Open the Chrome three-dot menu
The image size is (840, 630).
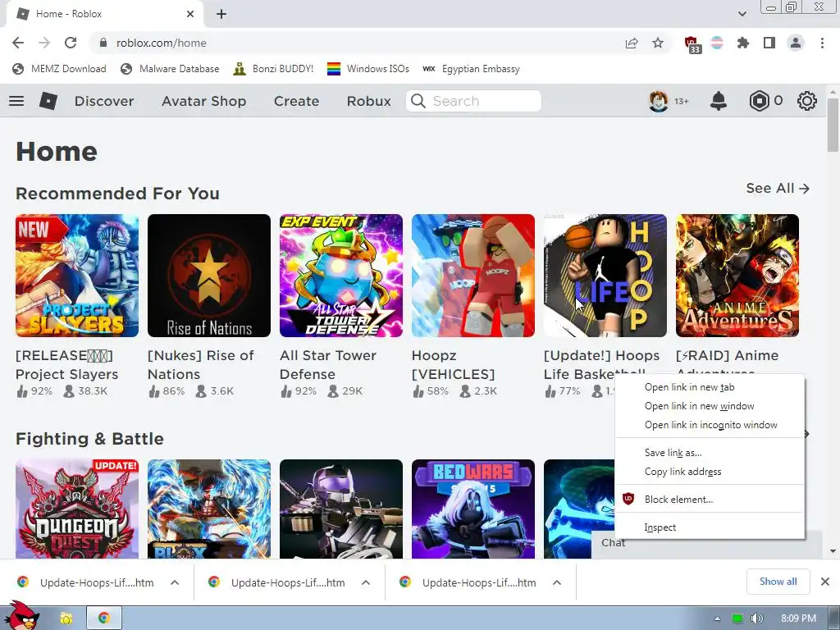pyautogui.click(x=822, y=43)
